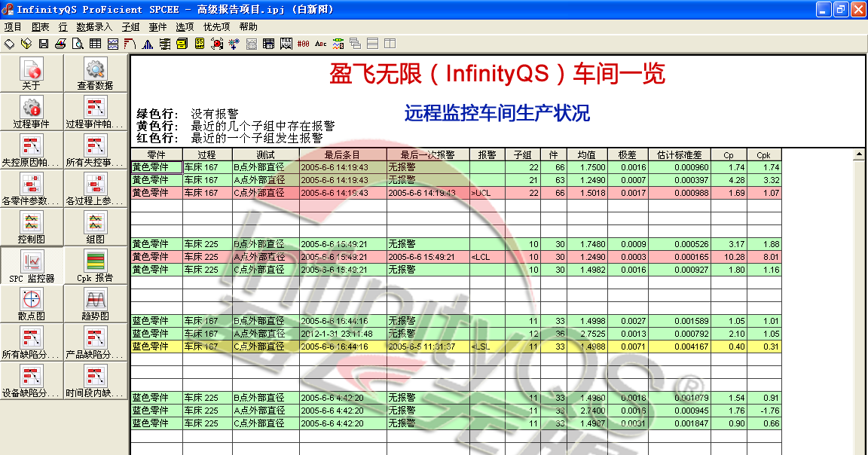
Task: Click the 最后条目 column header
Action: click(x=343, y=155)
